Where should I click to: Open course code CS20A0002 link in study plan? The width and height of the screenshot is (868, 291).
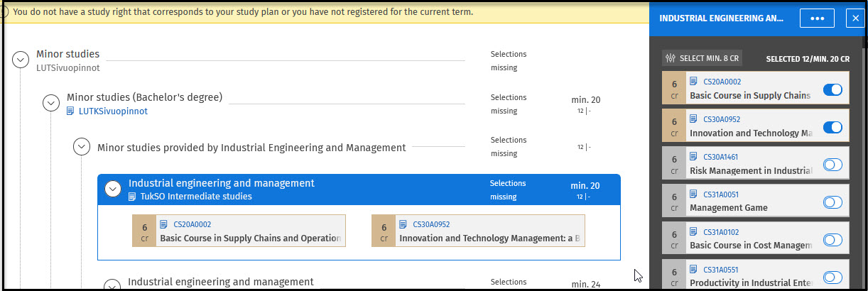[192, 224]
